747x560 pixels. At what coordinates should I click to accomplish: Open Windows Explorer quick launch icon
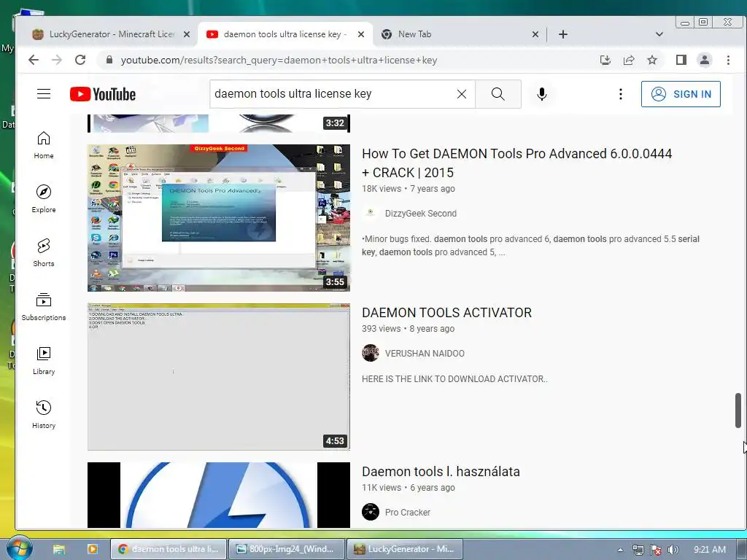click(x=58, y=549)
